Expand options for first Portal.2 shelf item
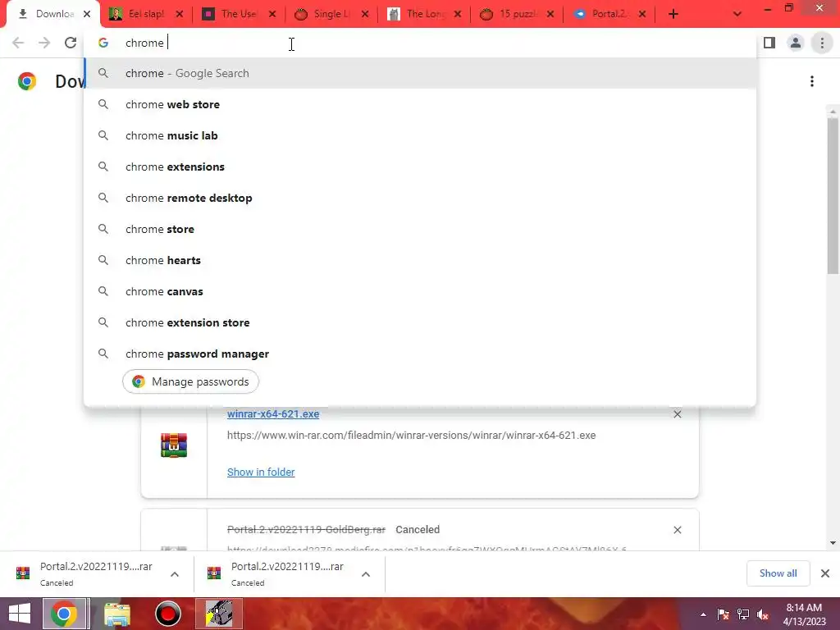This screenshot has height=630, width=840. tap(175, 573)
